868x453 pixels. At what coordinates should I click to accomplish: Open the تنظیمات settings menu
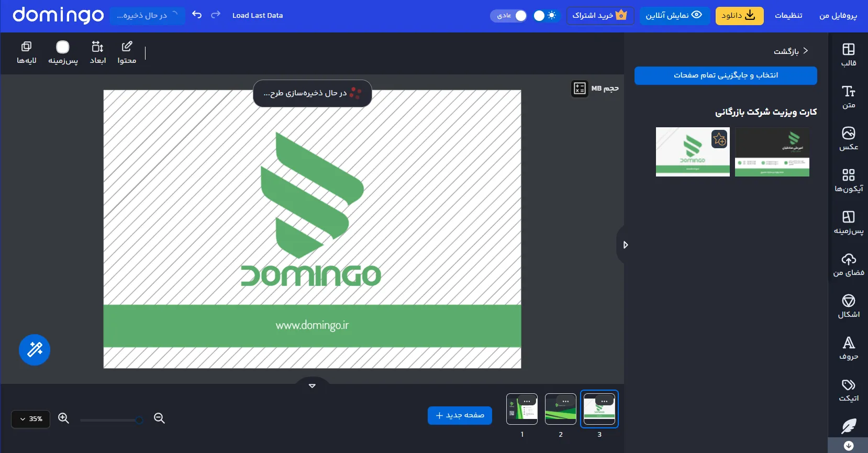(788, 15)
